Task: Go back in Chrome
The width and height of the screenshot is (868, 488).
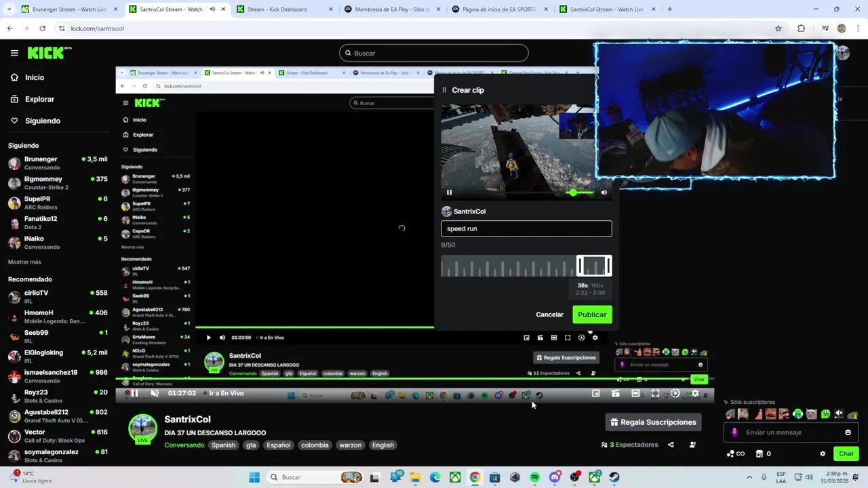Action: pos(9,28)
